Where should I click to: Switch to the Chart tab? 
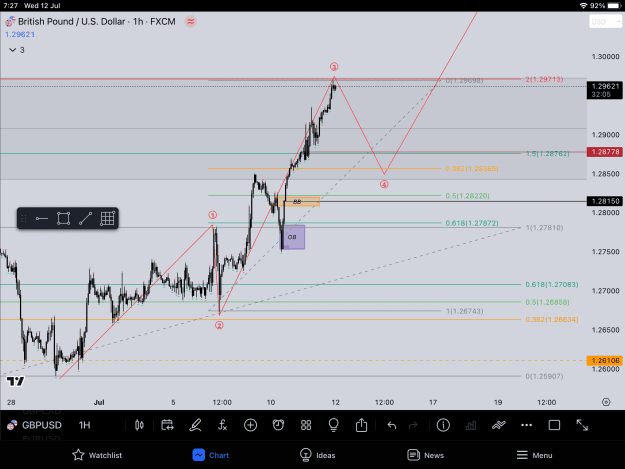(211, 455)
